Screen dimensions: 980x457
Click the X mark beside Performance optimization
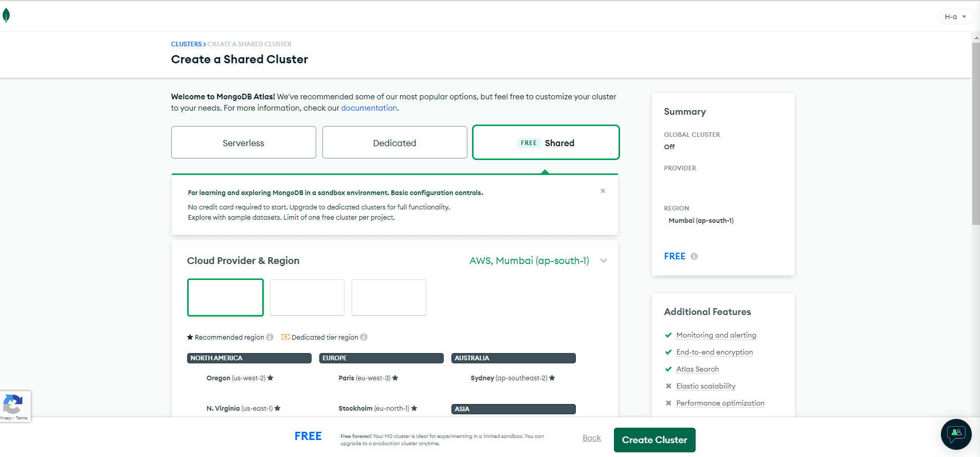(x=668, y=403)
